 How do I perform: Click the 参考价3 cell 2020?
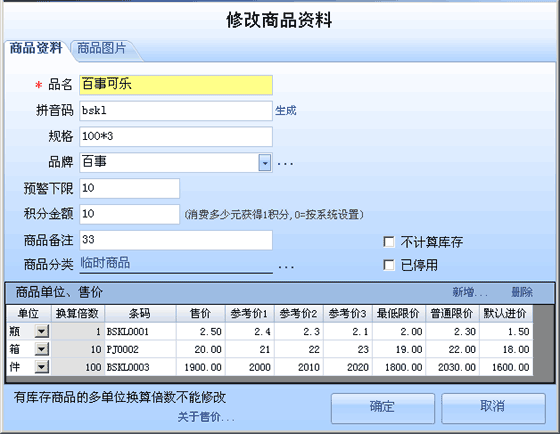(x=348, y=367)
